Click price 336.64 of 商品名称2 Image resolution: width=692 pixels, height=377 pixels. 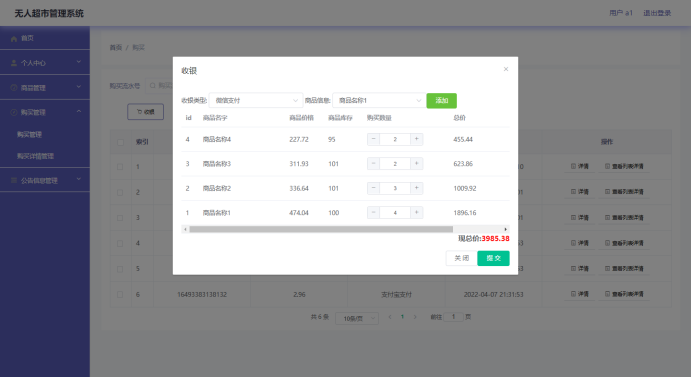click(x=299, y=188)
